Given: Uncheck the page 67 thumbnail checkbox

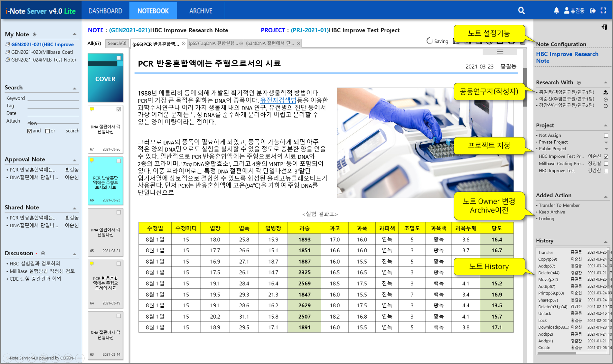Looking at the screenshot, I should [x=119, y=109].
